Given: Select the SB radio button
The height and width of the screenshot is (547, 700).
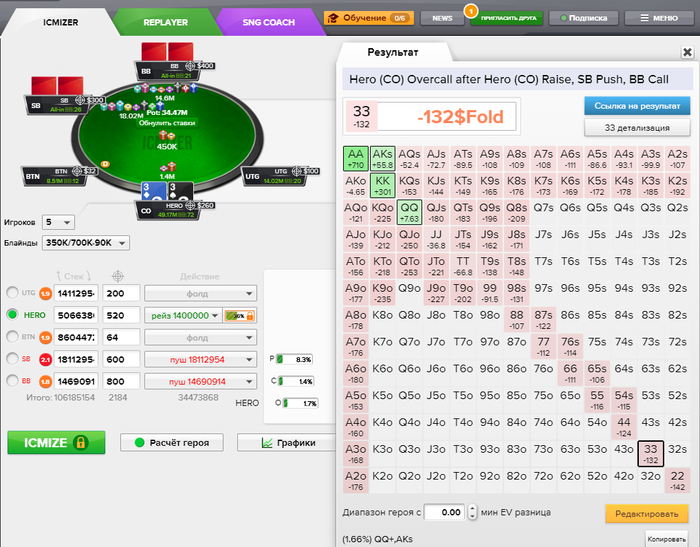Looking at the screenshot, I should pyautogui.click(x=12, y=358).
